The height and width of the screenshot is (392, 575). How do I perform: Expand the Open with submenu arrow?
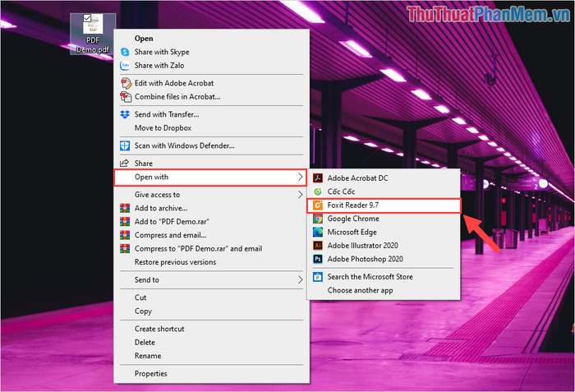301,177
